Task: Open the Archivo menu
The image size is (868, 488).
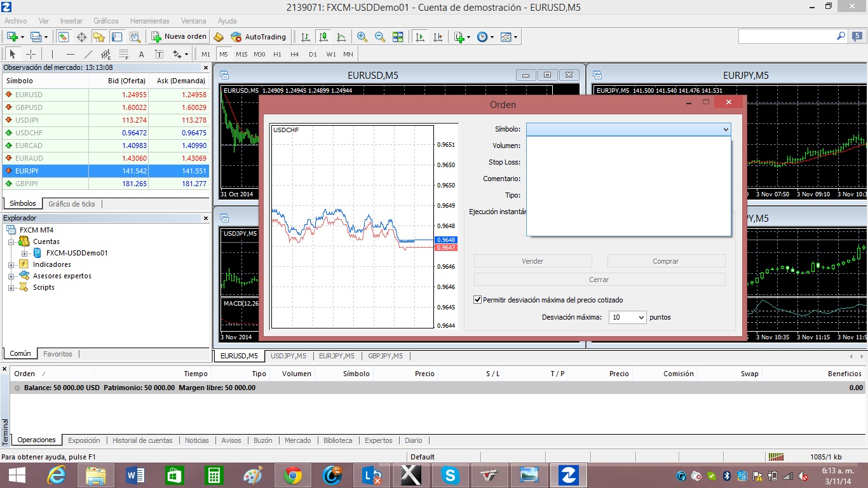Action: pyautogui.click(x=16, y=21)
